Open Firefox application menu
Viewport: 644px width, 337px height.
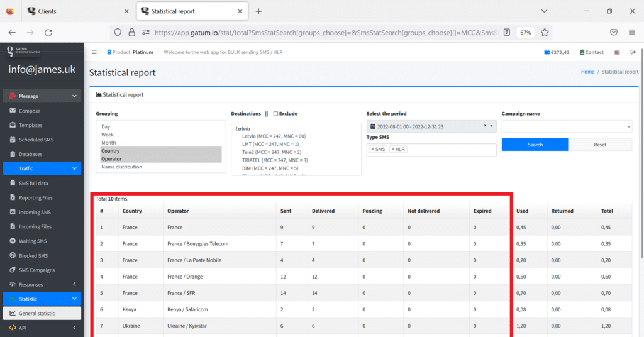click(x=631, y=33)
